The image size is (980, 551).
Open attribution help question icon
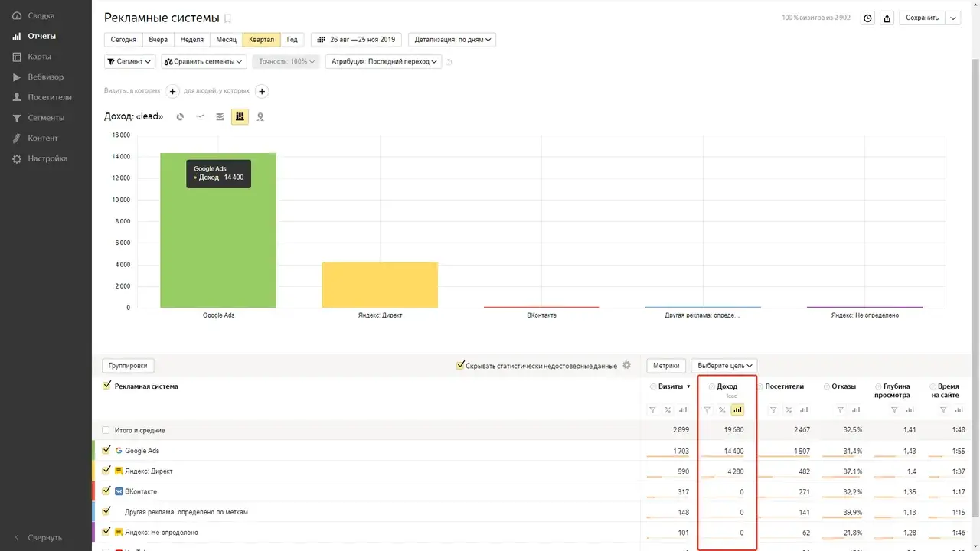[449, 62]
